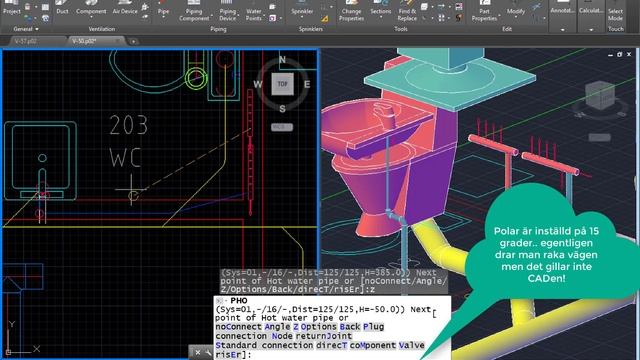Open WCS dropdown below the compass

pos(282,127)
